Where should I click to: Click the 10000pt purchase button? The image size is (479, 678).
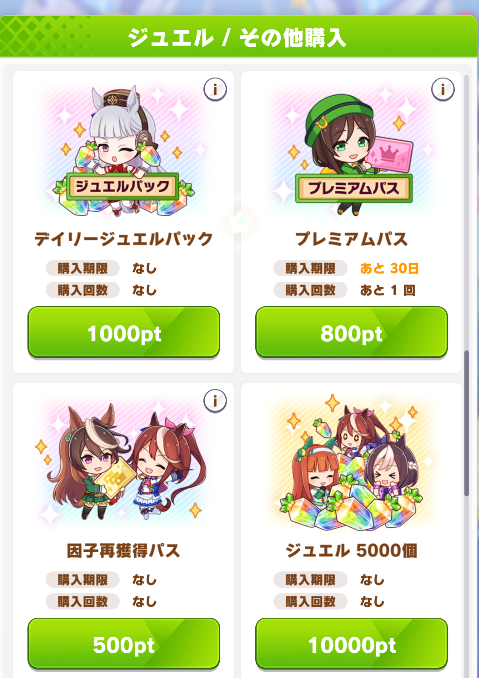point(351,644)
